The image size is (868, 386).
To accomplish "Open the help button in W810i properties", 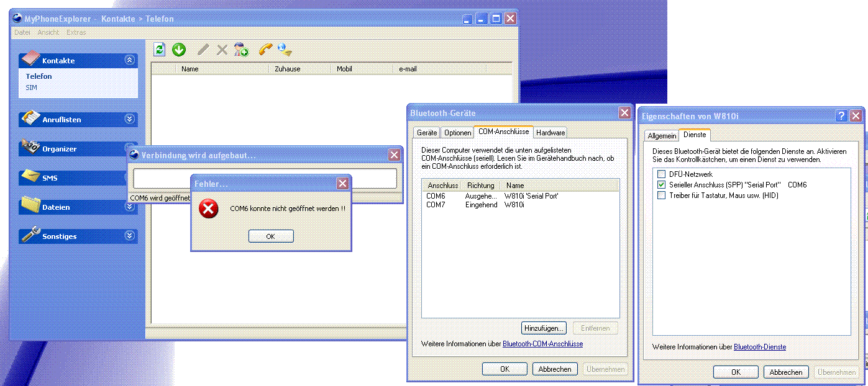I will pyautogui.click(x=841, y=115).
